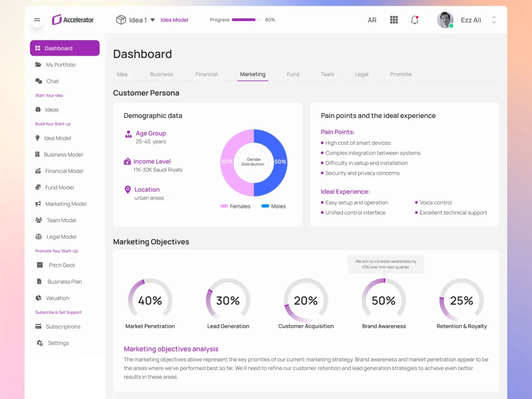Click the Marketing Model megaphone icon
This screenshot has height=399, width=532.
38,204
